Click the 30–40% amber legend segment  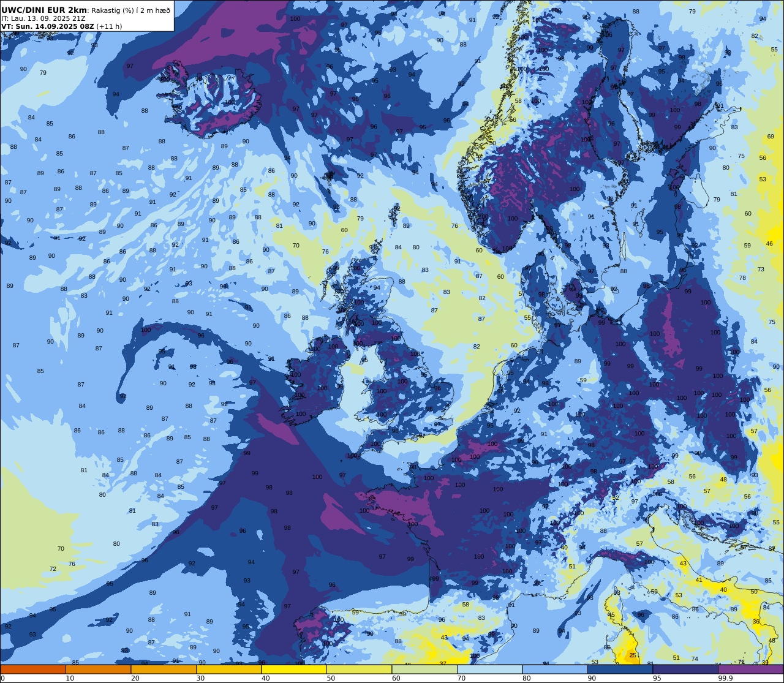click(228, 669)
